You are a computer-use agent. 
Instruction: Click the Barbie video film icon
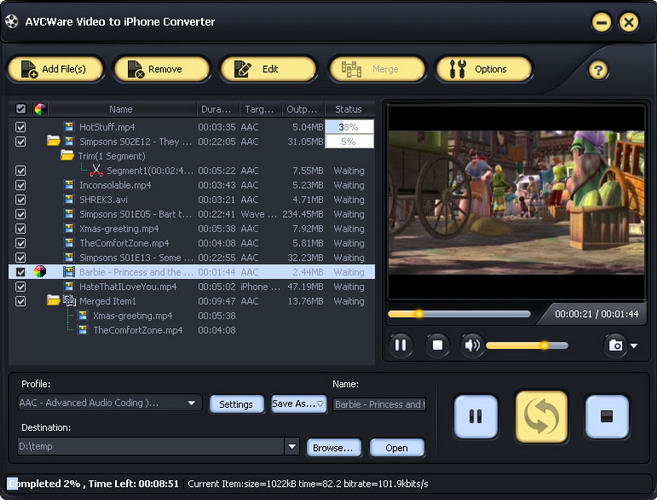point(69,272)
